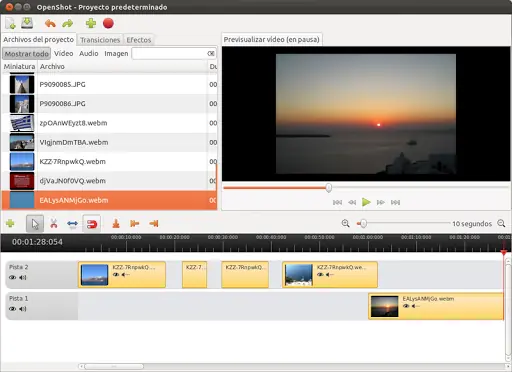Select file P9090085.JPG

109,84
